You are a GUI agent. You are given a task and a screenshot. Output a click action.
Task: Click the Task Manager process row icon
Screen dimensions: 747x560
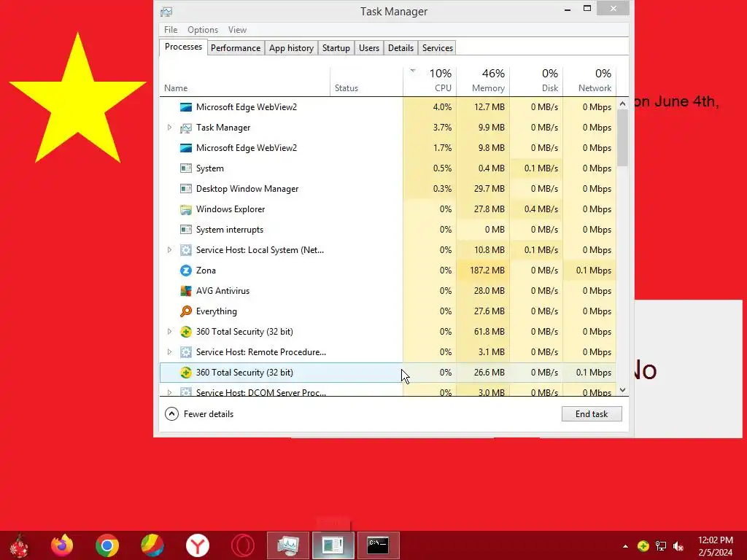[x=186, y=128]
